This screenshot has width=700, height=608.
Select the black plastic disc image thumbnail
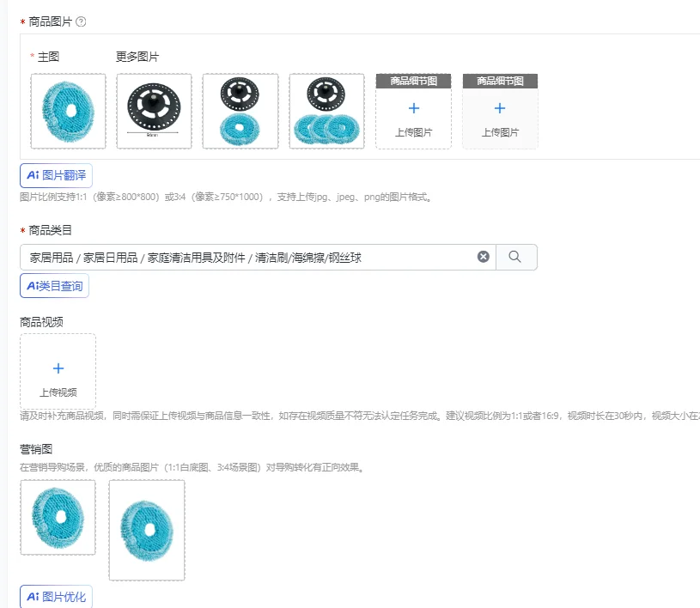coord(154,111)
